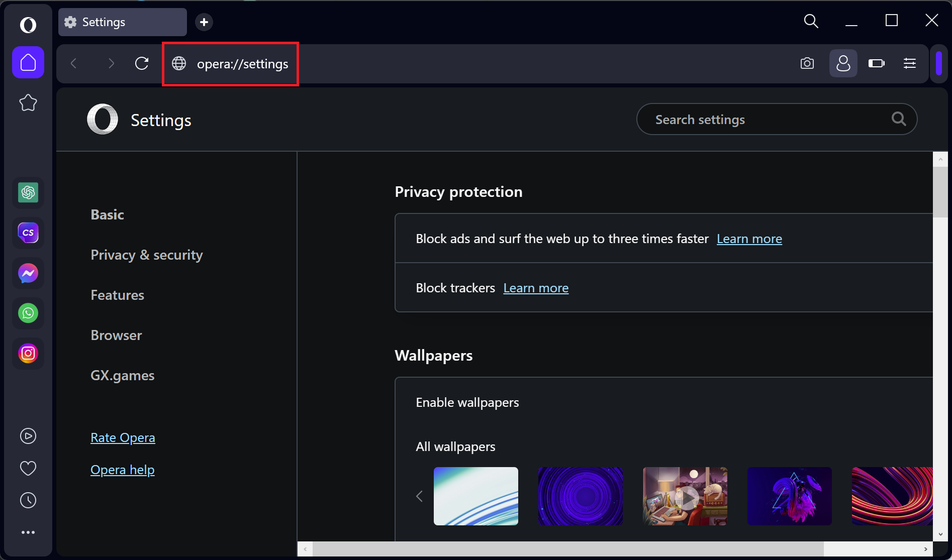Click the Search settings field
This screenshot has height=560, width=952.
point(769,120)
